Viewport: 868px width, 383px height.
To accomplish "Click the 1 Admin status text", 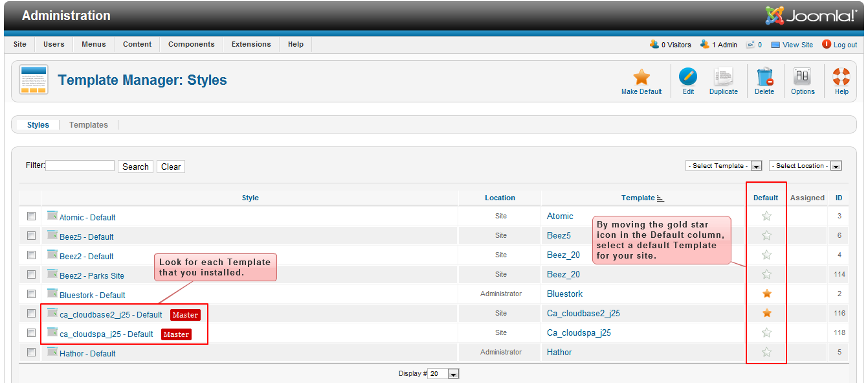I will click(x=724, y=45).
